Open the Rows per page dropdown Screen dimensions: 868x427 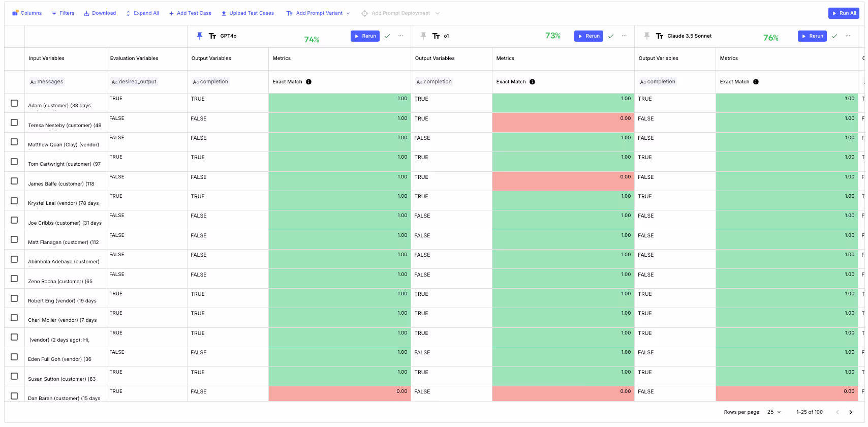[774, 412]
